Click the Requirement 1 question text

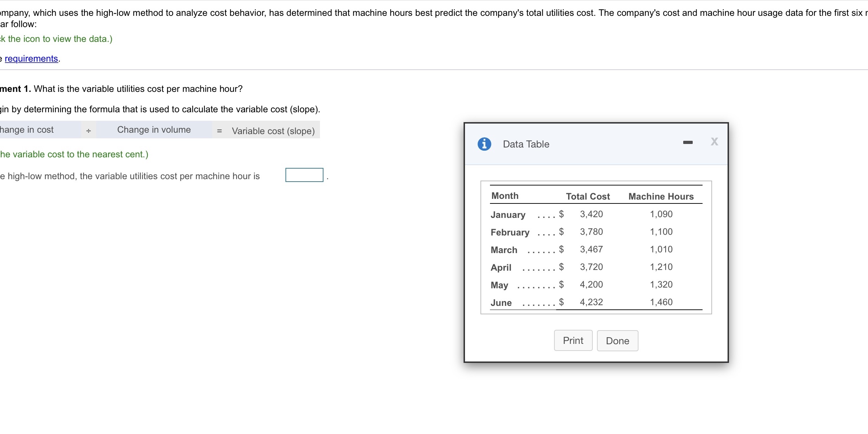tap(121, 89)
